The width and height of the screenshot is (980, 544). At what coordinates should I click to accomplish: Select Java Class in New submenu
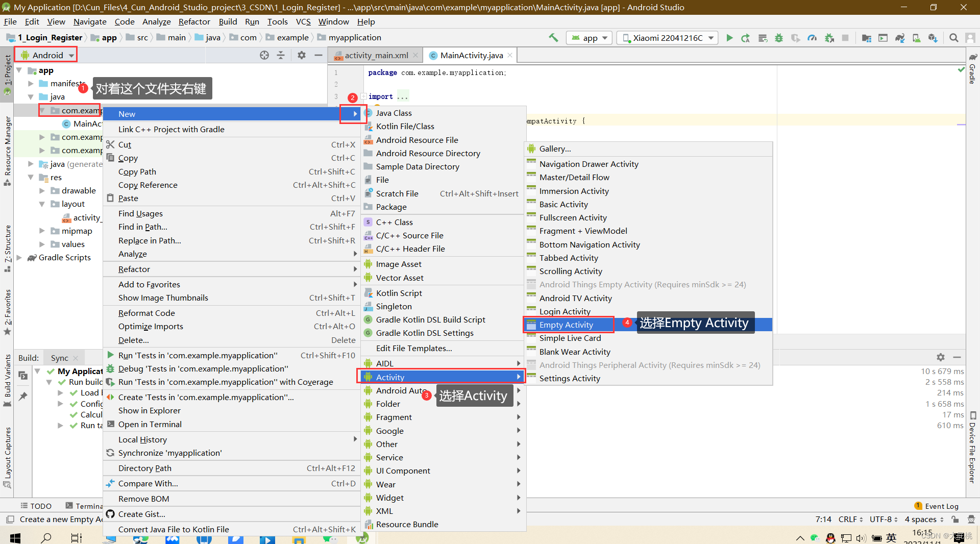443,113
